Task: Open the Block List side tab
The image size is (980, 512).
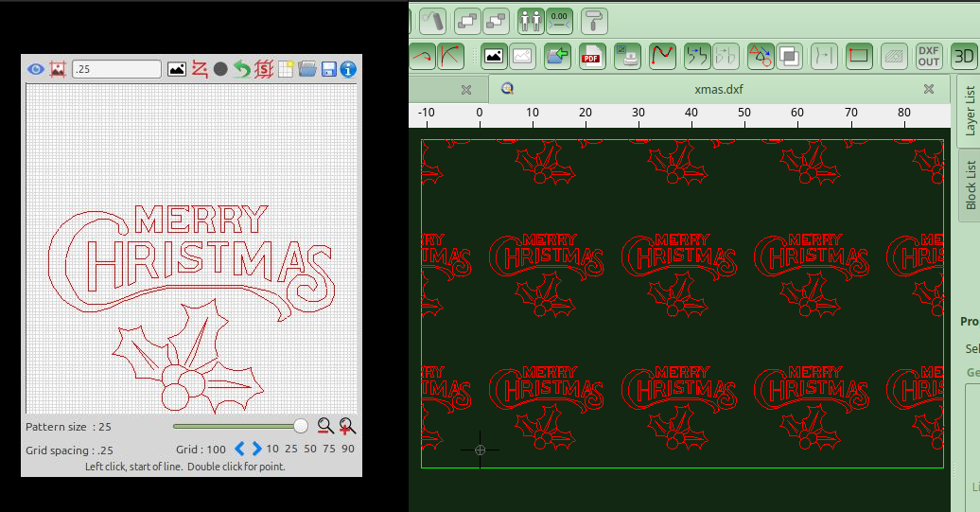Action: 970,185
